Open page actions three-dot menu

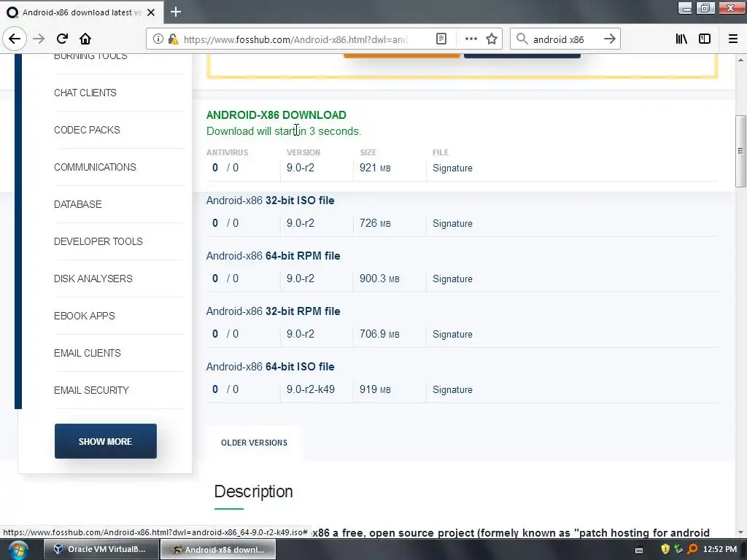click(471, 39)
